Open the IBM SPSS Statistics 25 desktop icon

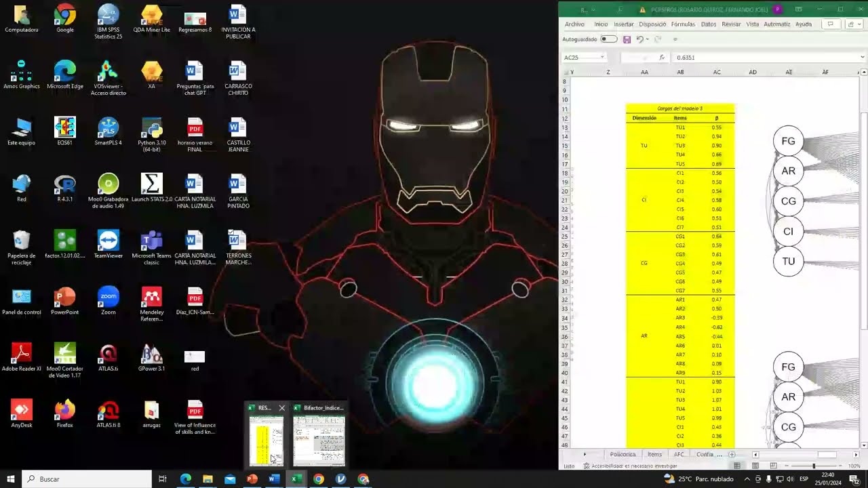click(x=108, y=22)
